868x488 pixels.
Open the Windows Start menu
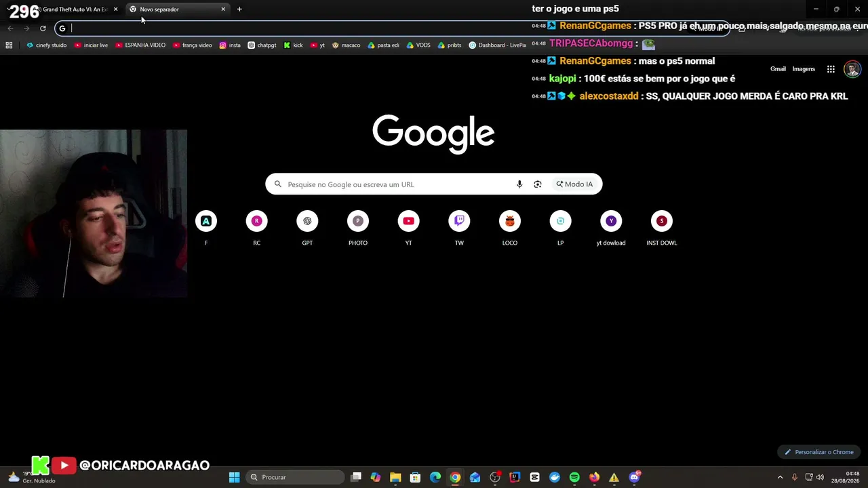(234, 477)
